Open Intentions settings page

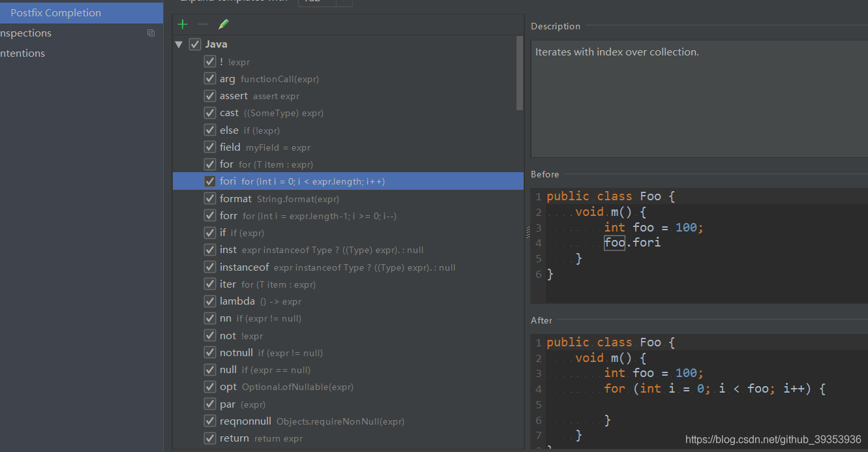(x=82, y=53)
